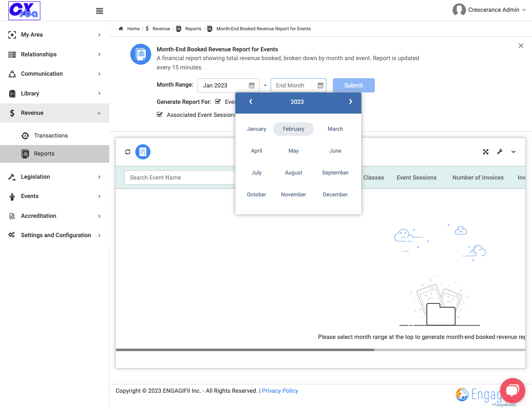The height and width of the screenshot is (410, 532).
Task: Expand the Relationships menu chevron
Action: tap(99, 54)
